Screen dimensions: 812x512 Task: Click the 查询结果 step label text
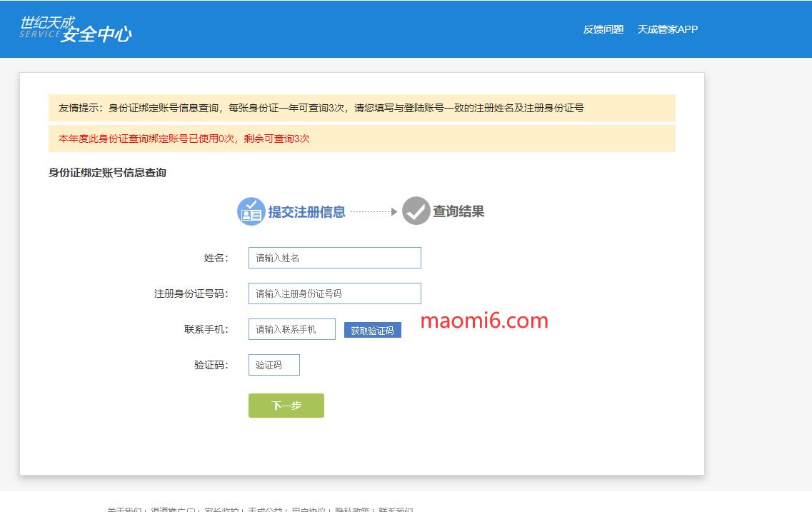point(458,211)
